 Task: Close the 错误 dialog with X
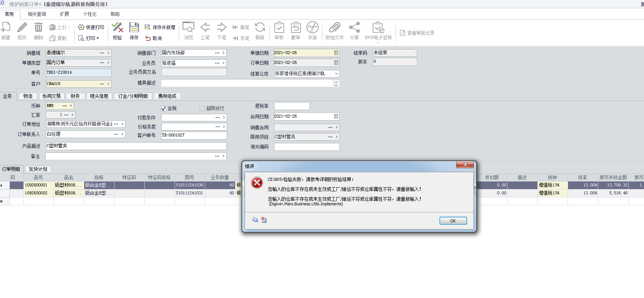click(x=465, y=165)
